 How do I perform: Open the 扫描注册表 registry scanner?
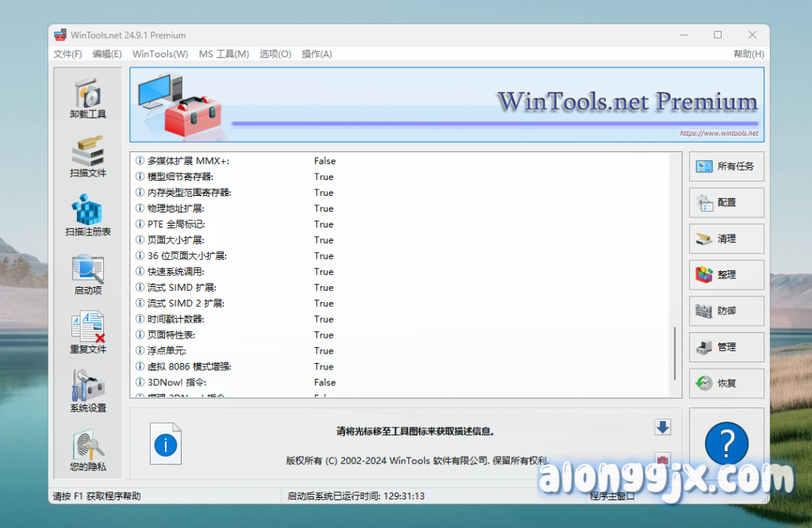coord(87,216)
